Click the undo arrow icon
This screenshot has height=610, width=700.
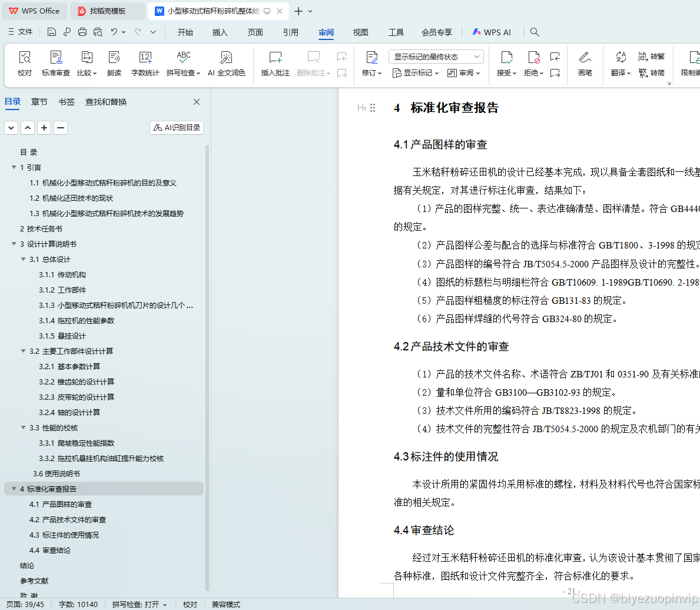114,32
